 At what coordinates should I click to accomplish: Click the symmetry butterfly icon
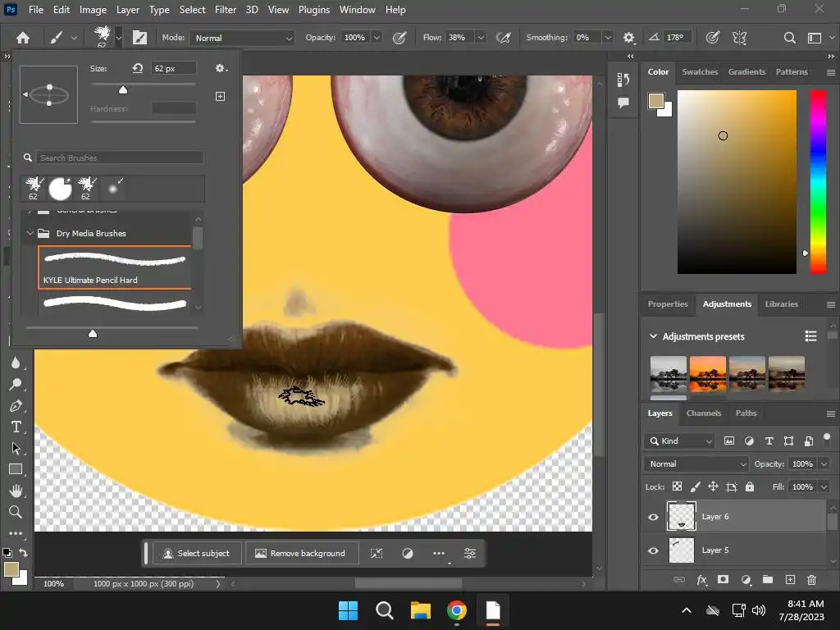[x=739, y=38]
